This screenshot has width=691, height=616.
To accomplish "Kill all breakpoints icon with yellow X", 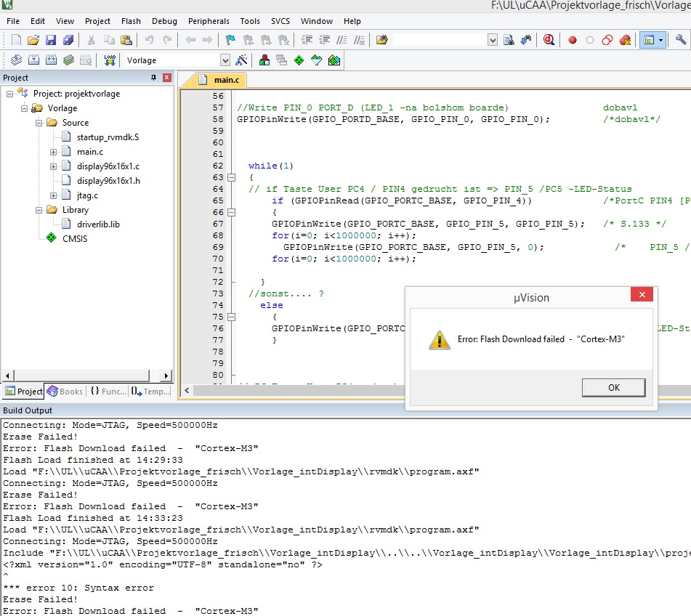I will (x=623, y=40).
